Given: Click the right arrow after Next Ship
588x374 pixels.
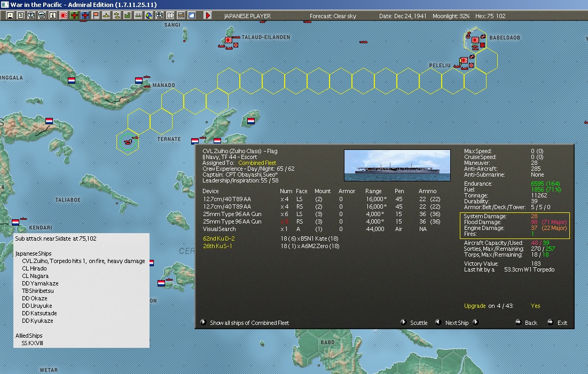Looking at the screenshot, I should pyautogui.click(x=476, y=322).
